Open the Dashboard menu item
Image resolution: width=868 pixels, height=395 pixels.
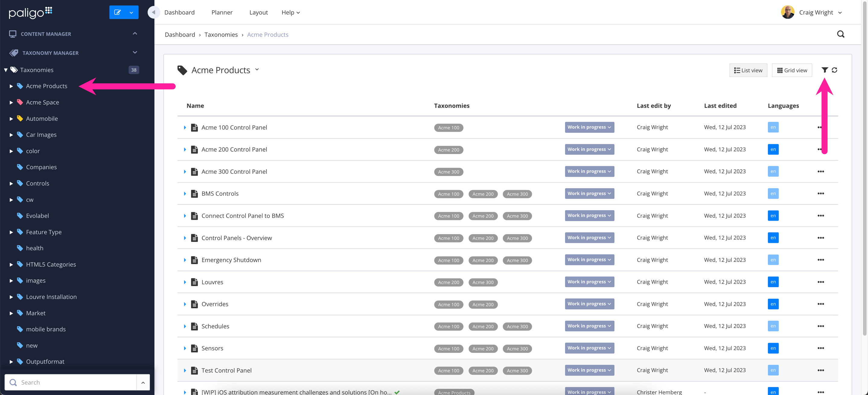pyautogui.click(x=179, y=12)
